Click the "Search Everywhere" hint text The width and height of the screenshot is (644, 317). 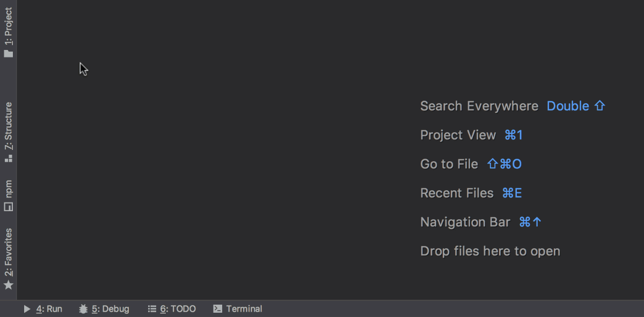pyautogui.click(x=479, y=106)
